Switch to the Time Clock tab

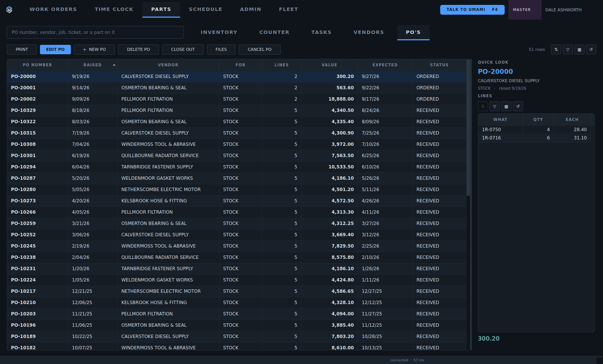(x=114, y=9)
